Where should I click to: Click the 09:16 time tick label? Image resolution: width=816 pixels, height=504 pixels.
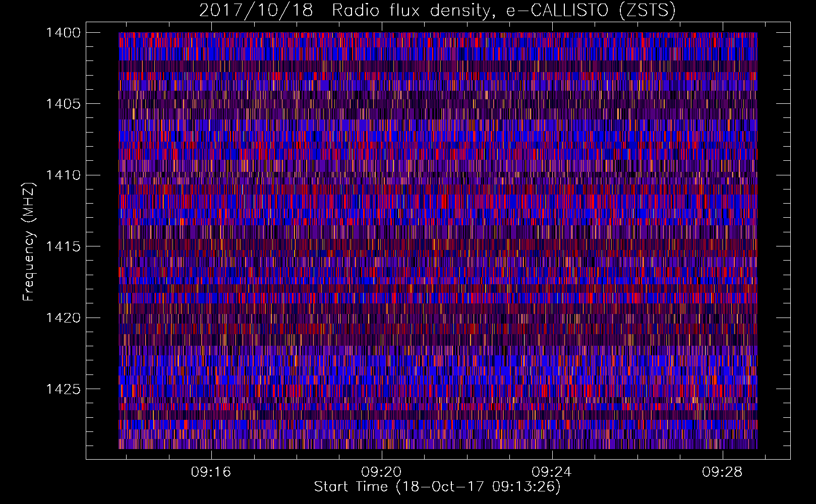tap(211, 472)
